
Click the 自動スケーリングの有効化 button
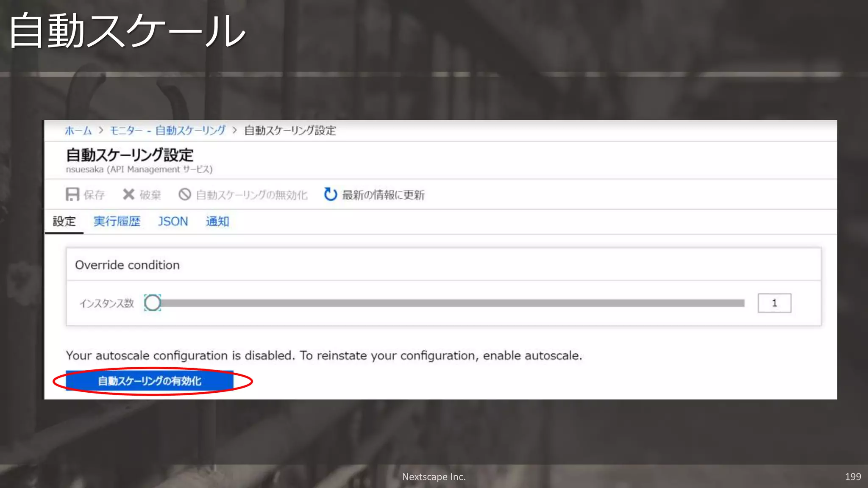coord(150,381)
